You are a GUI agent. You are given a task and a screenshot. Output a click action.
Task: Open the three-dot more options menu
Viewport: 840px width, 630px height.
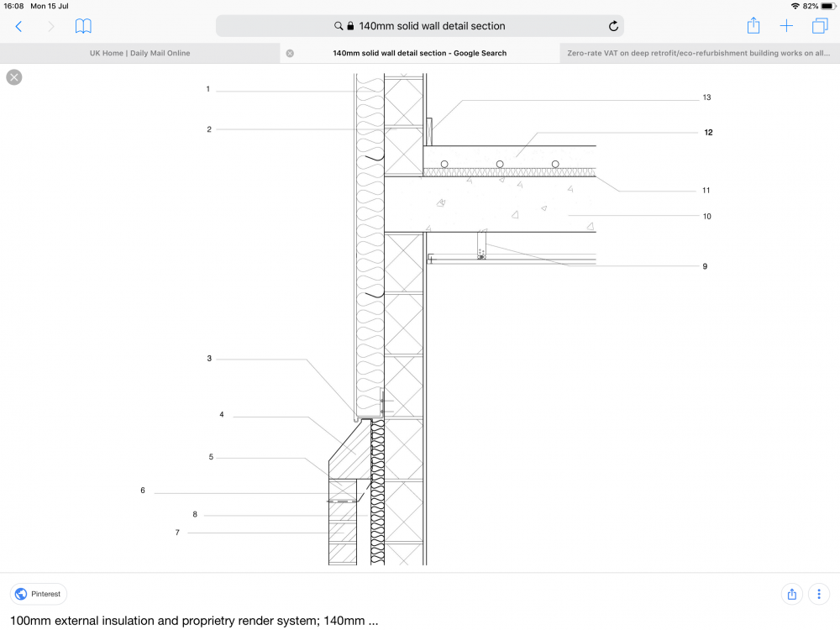click(818, 594)
